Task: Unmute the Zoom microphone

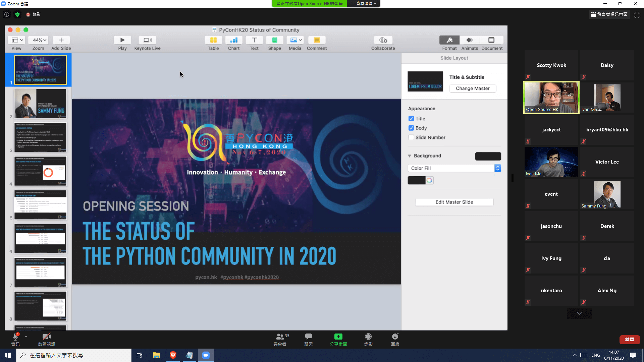Action: (15, 339)
